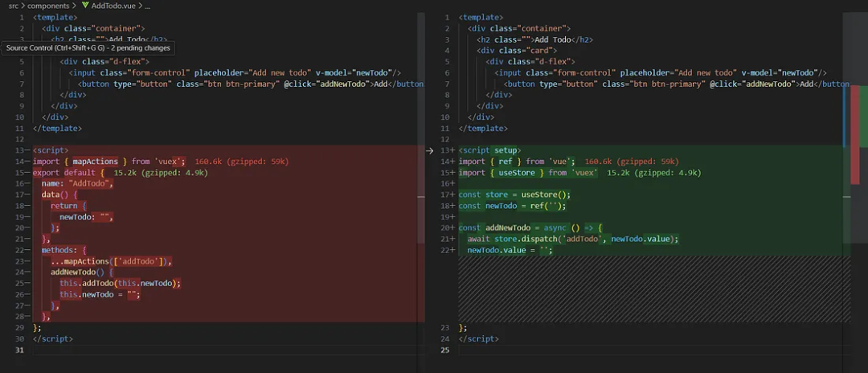Click 'addNewTodo() {' on left pane line 24
The image size is (868, 373).
click(x=82, y=272)
